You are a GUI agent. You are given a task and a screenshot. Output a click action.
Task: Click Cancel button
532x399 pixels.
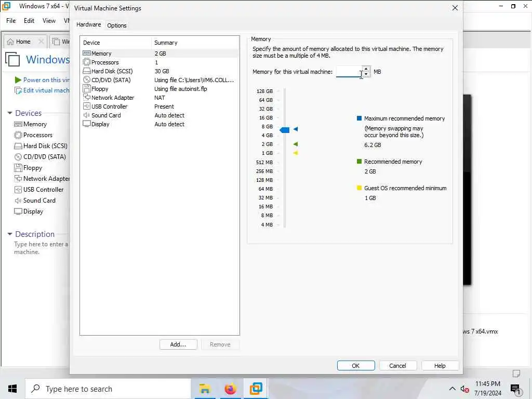pos(397,365)
